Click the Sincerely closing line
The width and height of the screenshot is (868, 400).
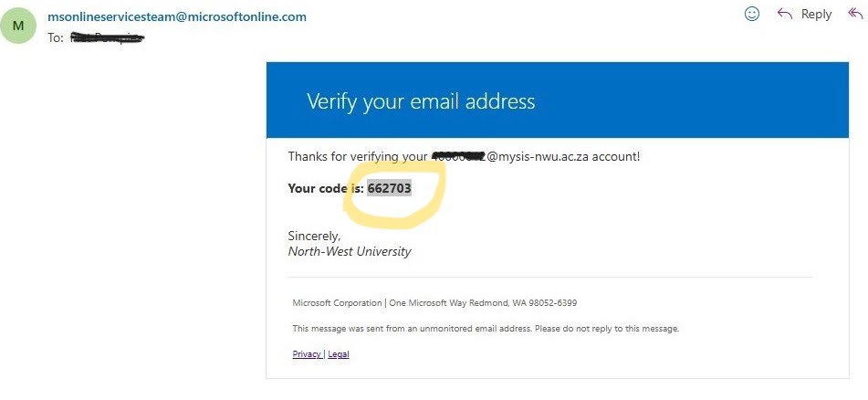314,236
